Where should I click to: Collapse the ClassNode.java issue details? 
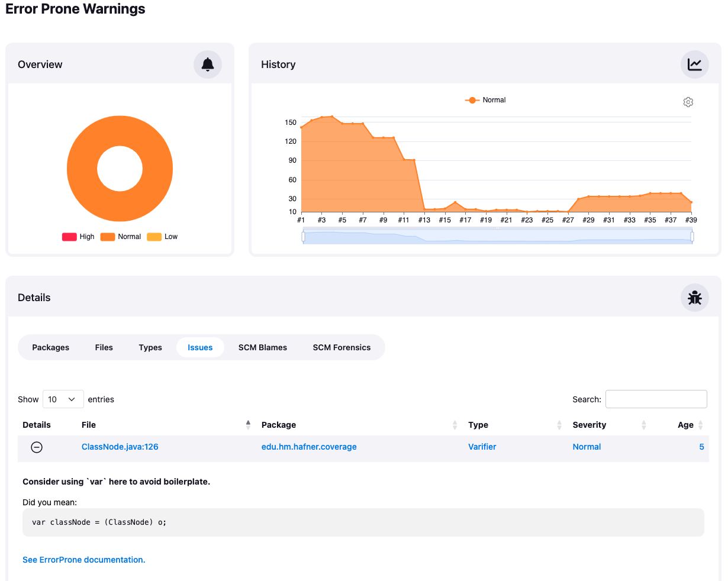(37, 447)
